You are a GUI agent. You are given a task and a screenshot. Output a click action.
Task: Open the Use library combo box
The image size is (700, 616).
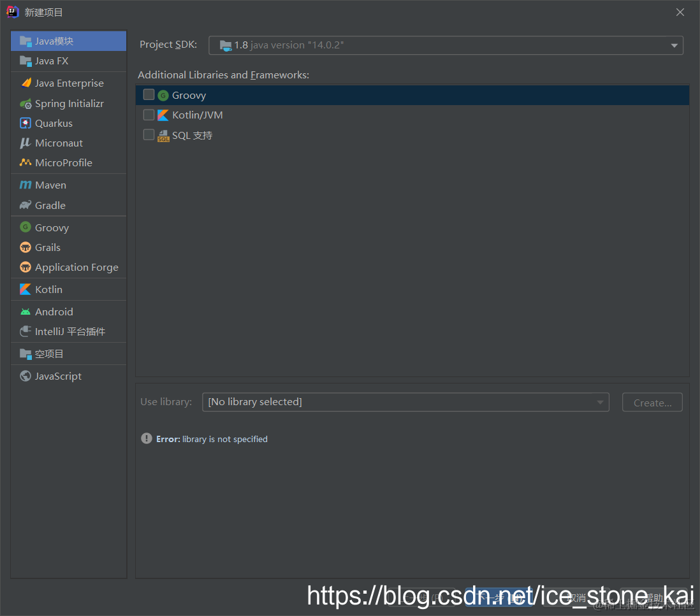click(x=405, y=402)
